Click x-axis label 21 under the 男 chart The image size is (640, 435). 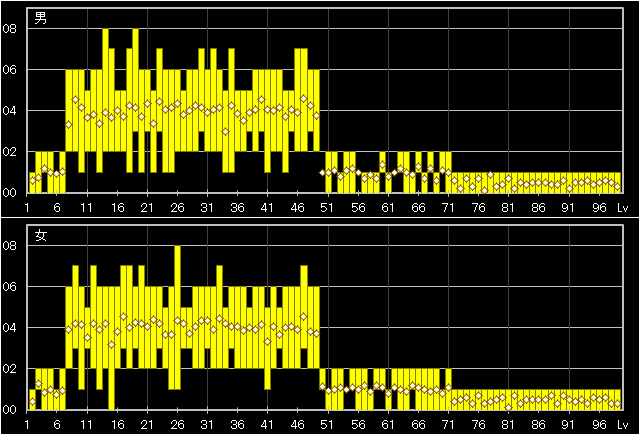pos(147,208)
